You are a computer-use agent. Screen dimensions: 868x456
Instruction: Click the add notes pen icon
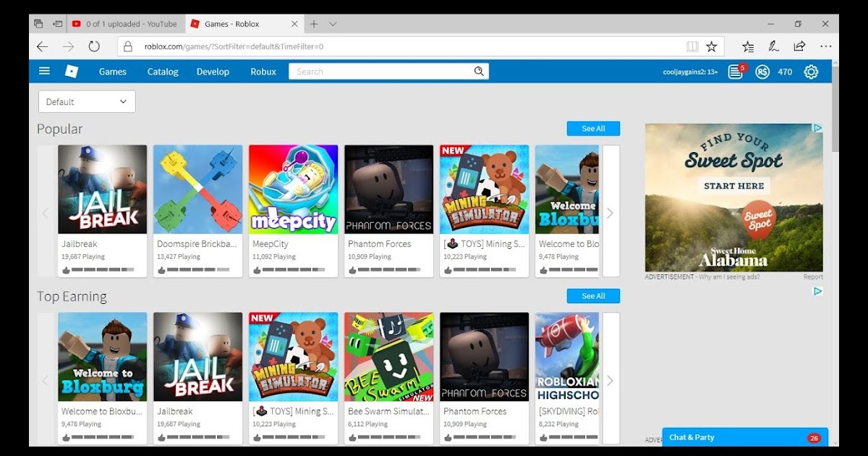[773, 46]
